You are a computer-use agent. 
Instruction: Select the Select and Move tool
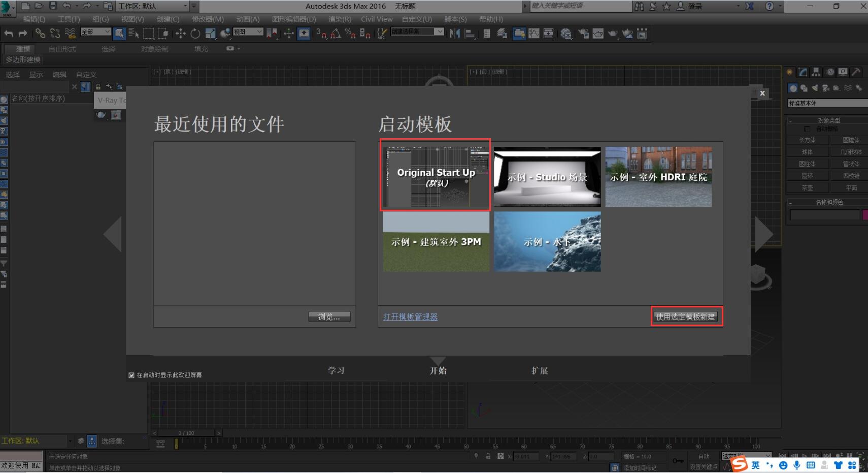point(180,34)
